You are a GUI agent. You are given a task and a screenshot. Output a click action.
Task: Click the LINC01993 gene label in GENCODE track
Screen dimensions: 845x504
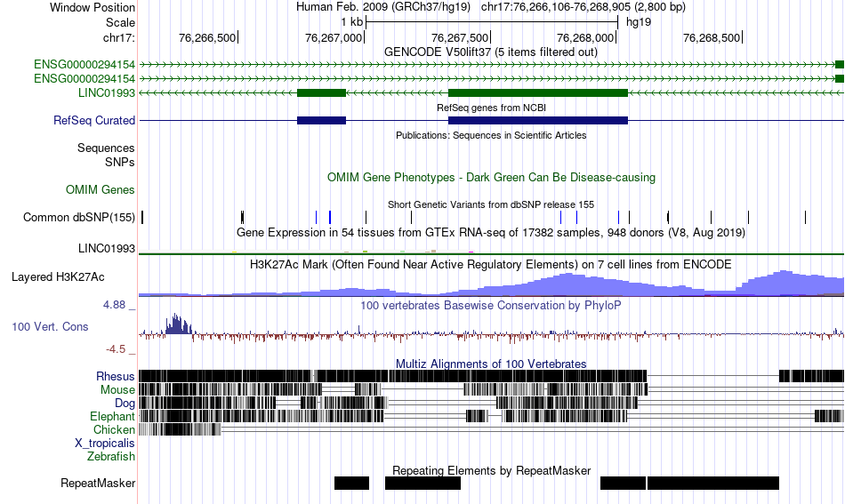point(107,92)
